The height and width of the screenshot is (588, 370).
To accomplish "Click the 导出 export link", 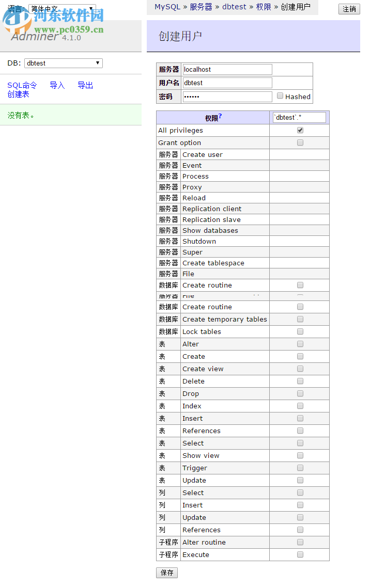I will 85,85.
